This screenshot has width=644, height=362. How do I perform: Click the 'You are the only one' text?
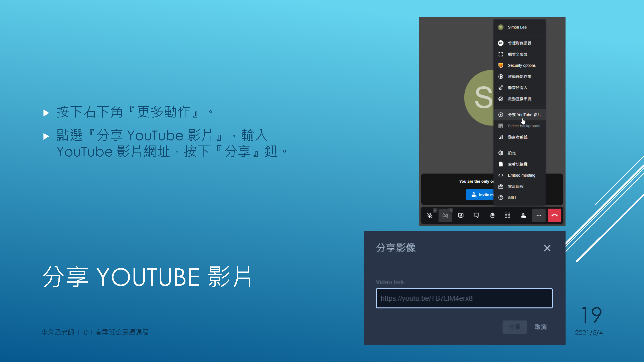click(476, 181)
